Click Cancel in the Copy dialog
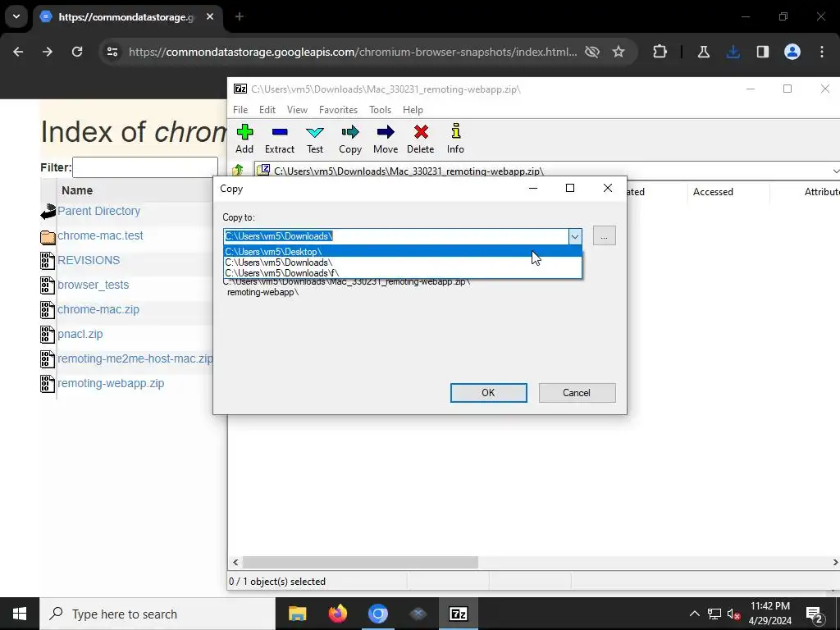The width and height of the screenshot is (840, 630). [x=577, y=393]
